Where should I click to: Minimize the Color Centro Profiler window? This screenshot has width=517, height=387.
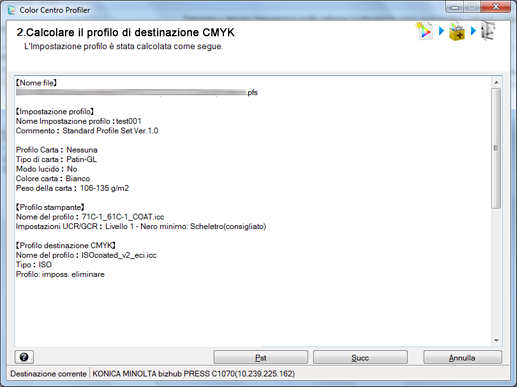pyautogui.click(x=456, y=7)
